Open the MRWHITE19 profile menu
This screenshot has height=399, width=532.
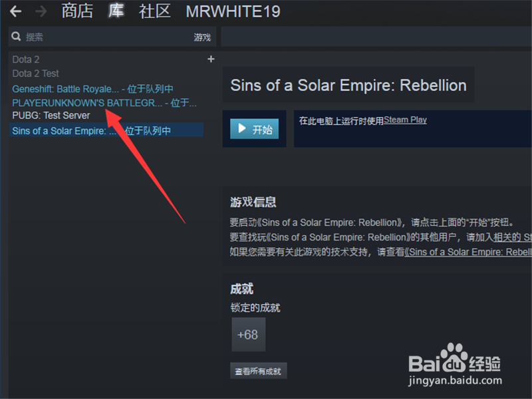click(233, 11)
